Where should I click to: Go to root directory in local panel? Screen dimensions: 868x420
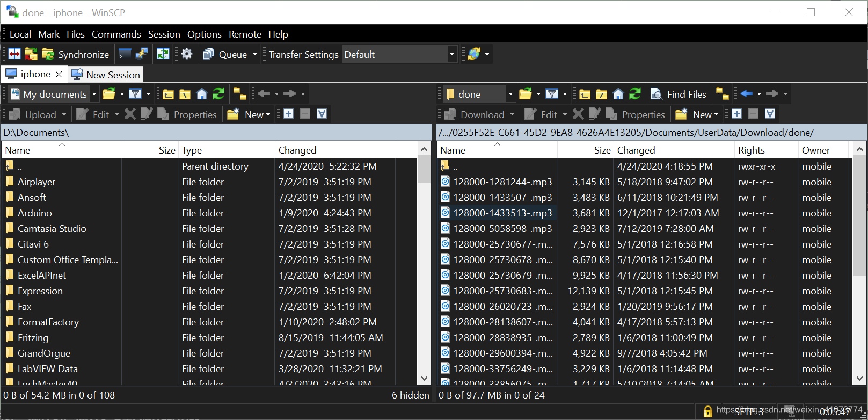[x=185, y=94]
